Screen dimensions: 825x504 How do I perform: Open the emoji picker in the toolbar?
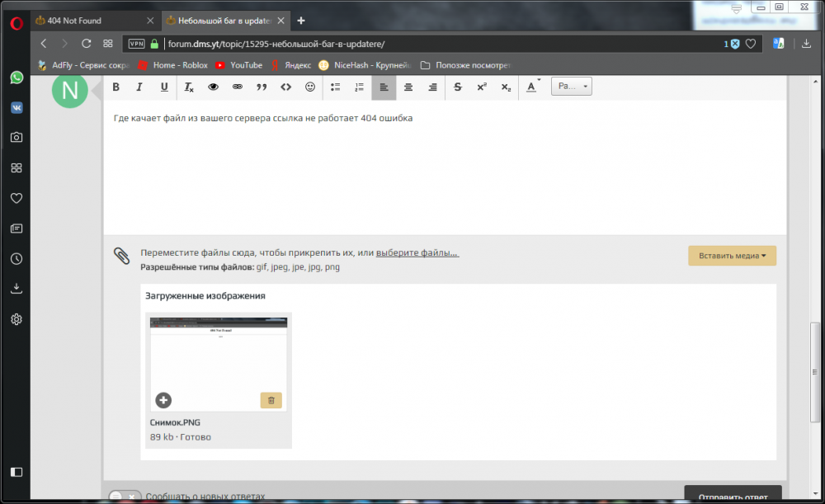(x=310, y=87)
